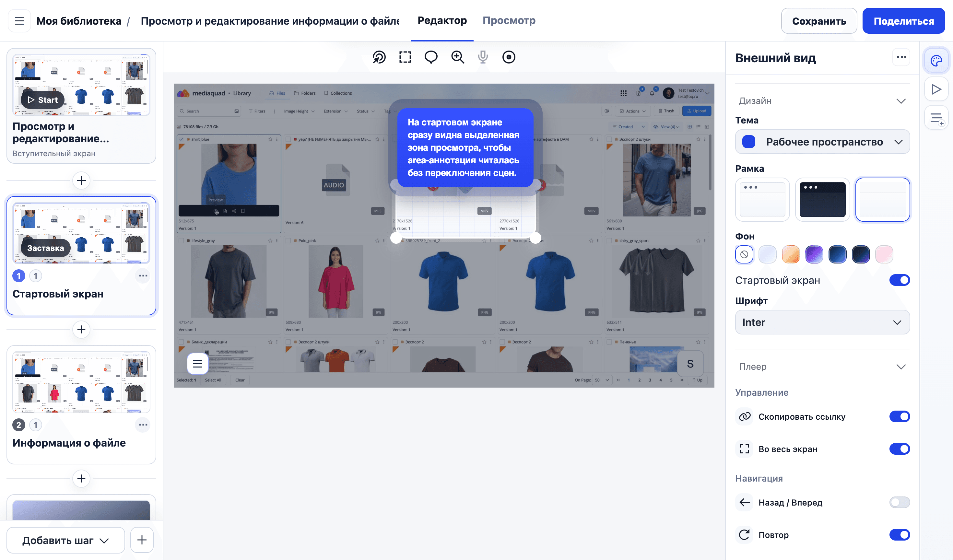This screenshot has width=953, height=560.
Task: Open more options for Внешний вид panel
Action: pos(901,57)
